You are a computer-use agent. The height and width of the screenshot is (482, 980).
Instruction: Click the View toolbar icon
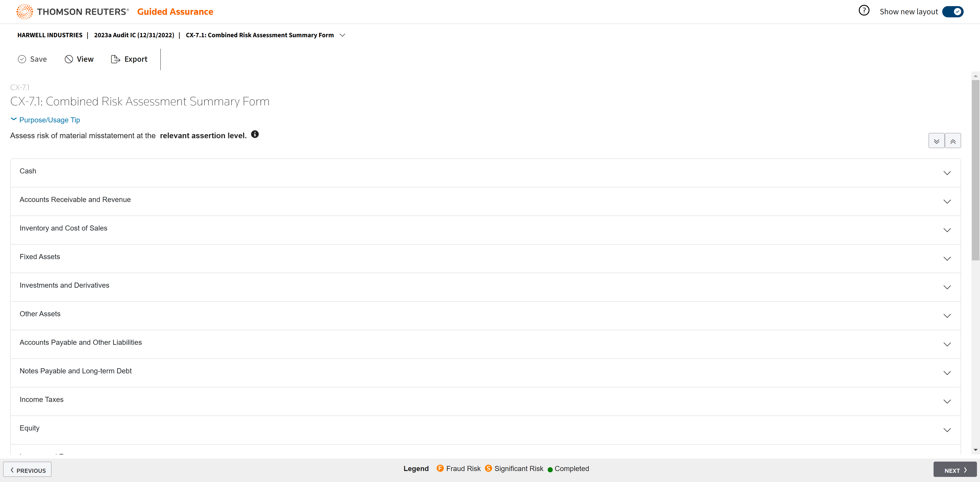pyautogui.click(x=69, y=59)
